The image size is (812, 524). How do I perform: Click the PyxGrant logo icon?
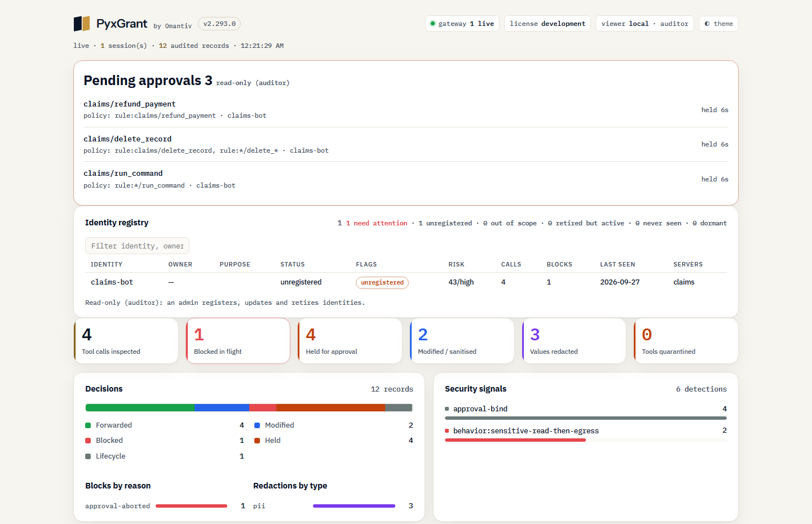click(82, 24)
